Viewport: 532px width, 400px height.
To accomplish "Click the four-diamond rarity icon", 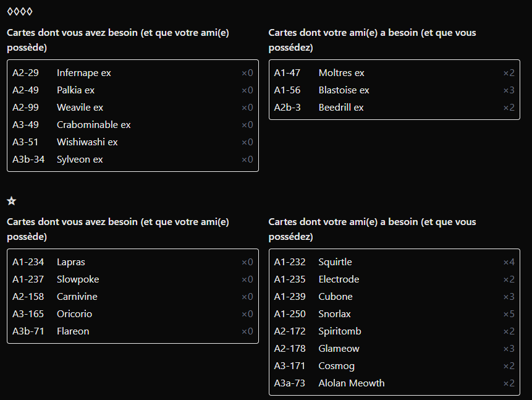I will click(x=20, y=12).
